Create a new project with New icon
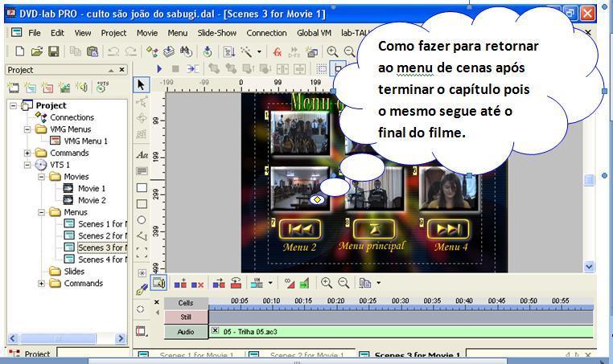This screenshot has height=364, width=613. (19, 51)
